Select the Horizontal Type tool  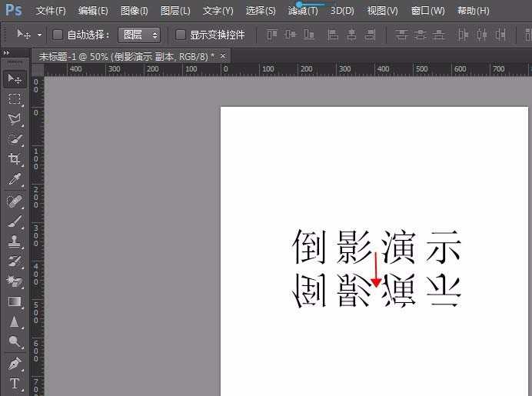[x=15, y=384]
